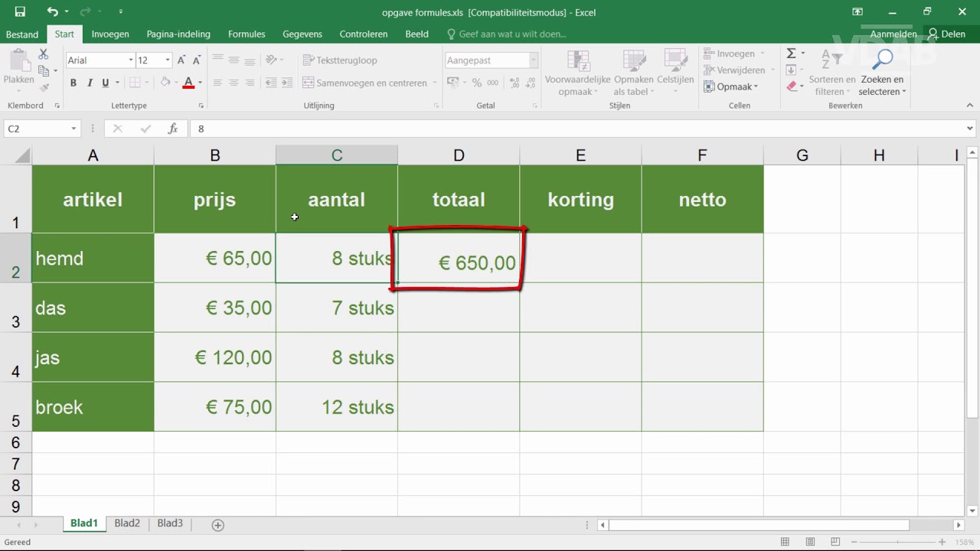Open the Opmaak dropdown in Cellen
Image resolution: width=980 pixels, height=551 pixels.
click(x=732, y=86)
